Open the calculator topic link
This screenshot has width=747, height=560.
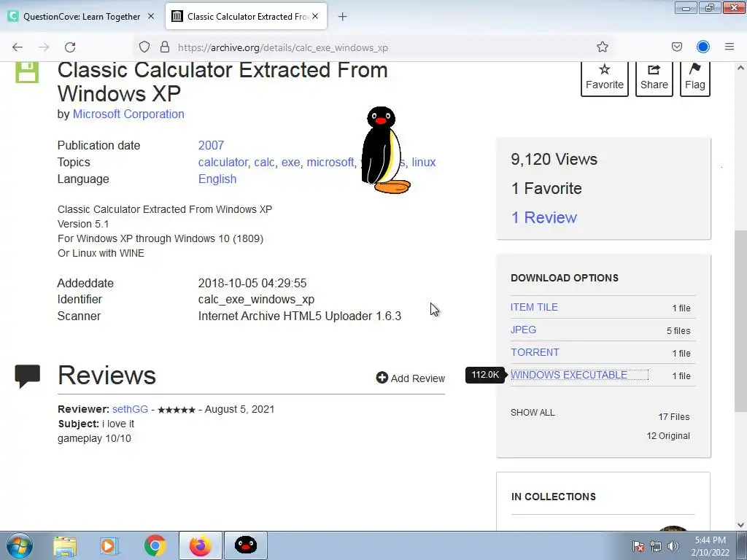(x=223, y=163)
